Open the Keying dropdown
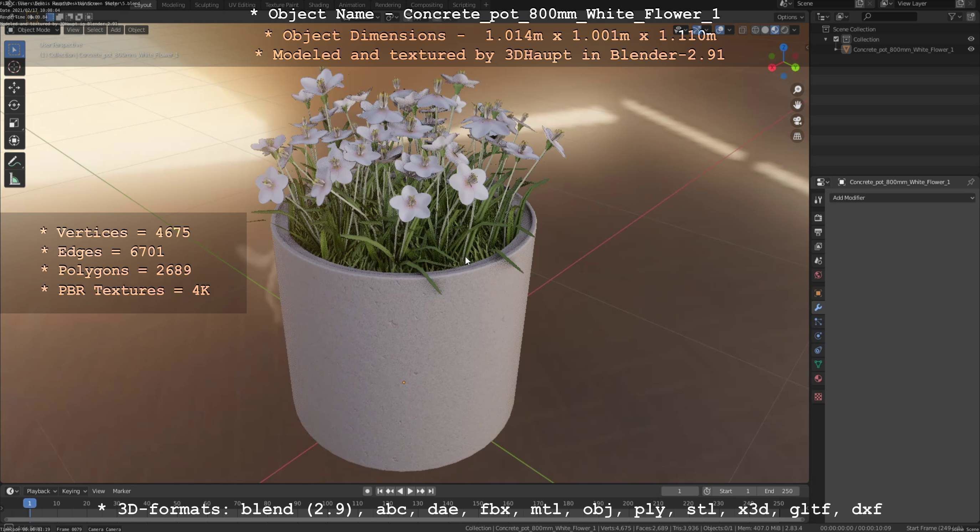Screen dimensions: 980x532 (x=74, y=491)
